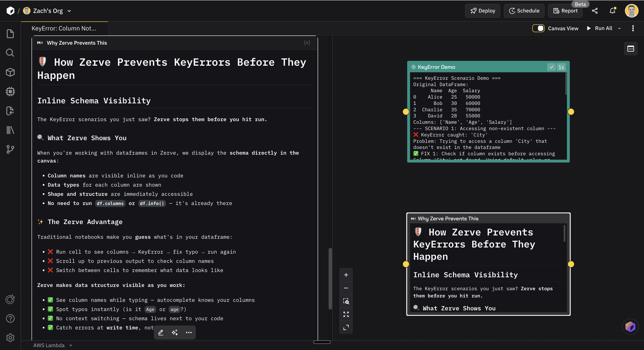Click the Deploy button
The width and height of the screenshot is (644, 350).
coord(482,11)
